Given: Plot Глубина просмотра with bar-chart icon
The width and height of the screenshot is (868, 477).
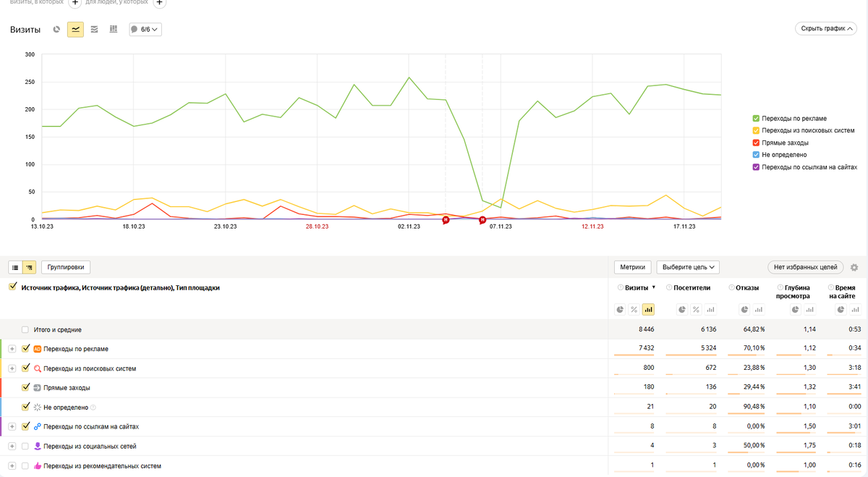Looking at the screenshot, I should click(x=809, y=310).
